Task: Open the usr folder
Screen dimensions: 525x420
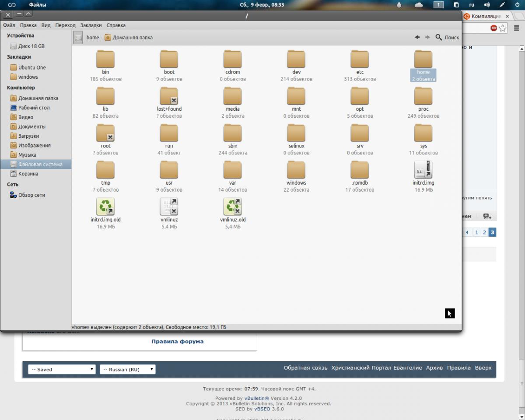Action: coord(169,170)
